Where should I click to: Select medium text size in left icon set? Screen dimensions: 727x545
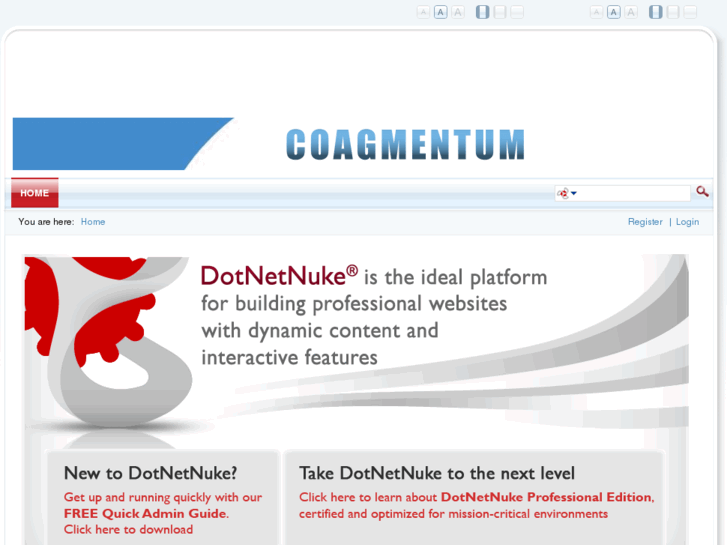pos(440,12)
